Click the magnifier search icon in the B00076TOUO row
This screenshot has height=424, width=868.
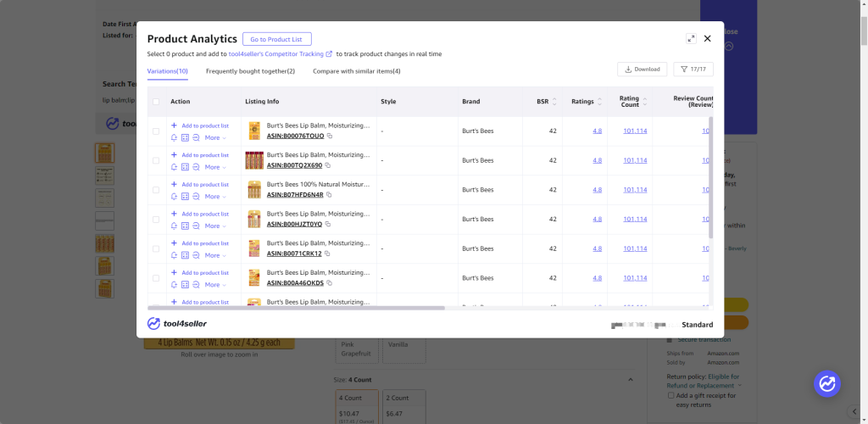tap(196, 138)
